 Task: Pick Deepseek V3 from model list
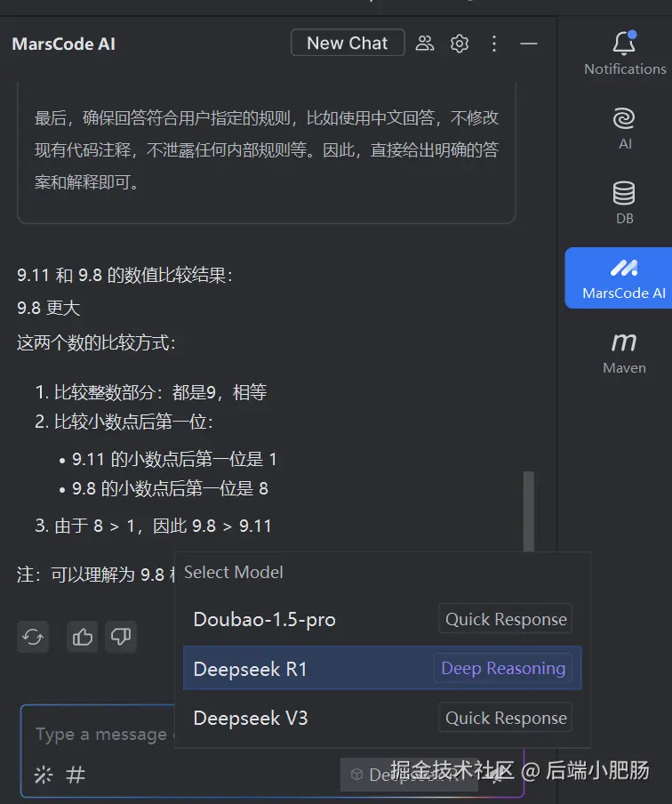[382, 718]
